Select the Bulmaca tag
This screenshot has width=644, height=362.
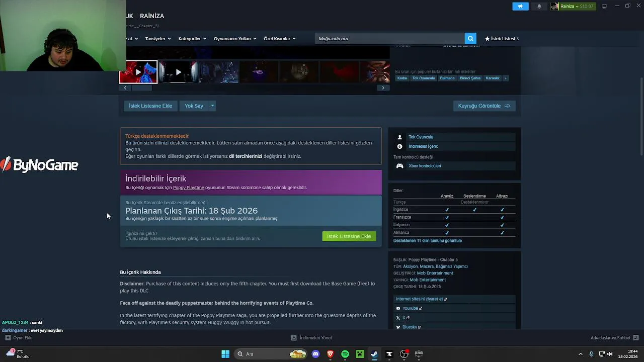click(447, 78)
